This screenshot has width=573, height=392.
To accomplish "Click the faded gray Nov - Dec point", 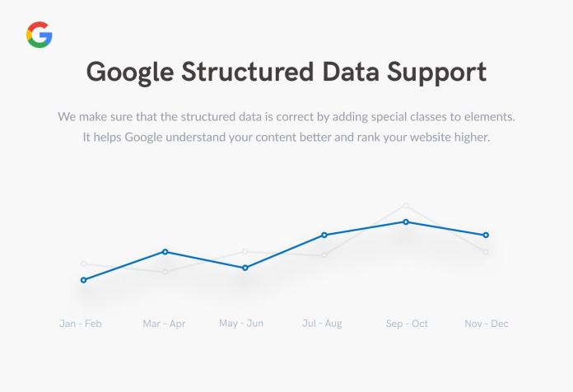I will click(486, 251).
